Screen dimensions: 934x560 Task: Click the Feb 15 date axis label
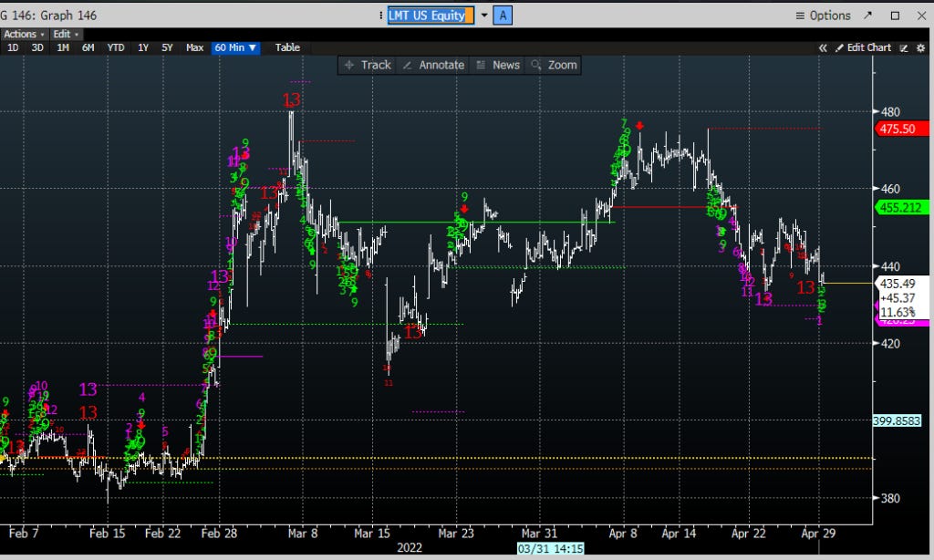(108, 534)
